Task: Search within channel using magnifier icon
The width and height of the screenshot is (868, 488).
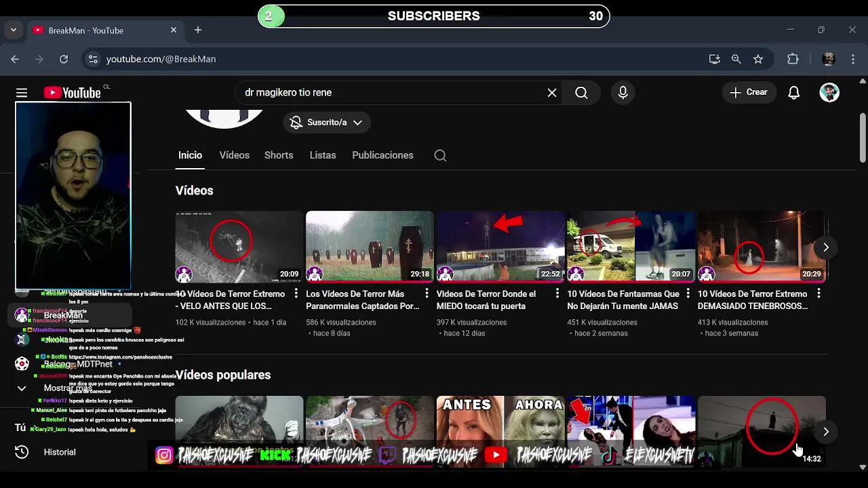Action: pos(440,156)
